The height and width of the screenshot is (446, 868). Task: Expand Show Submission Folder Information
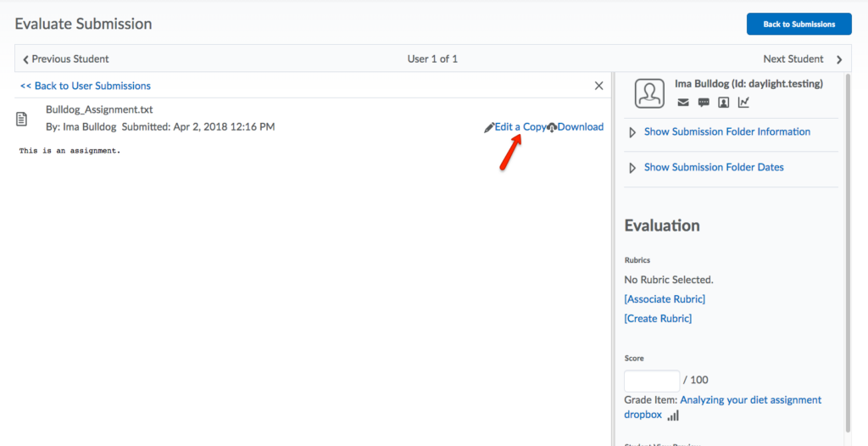coord(726,131)
